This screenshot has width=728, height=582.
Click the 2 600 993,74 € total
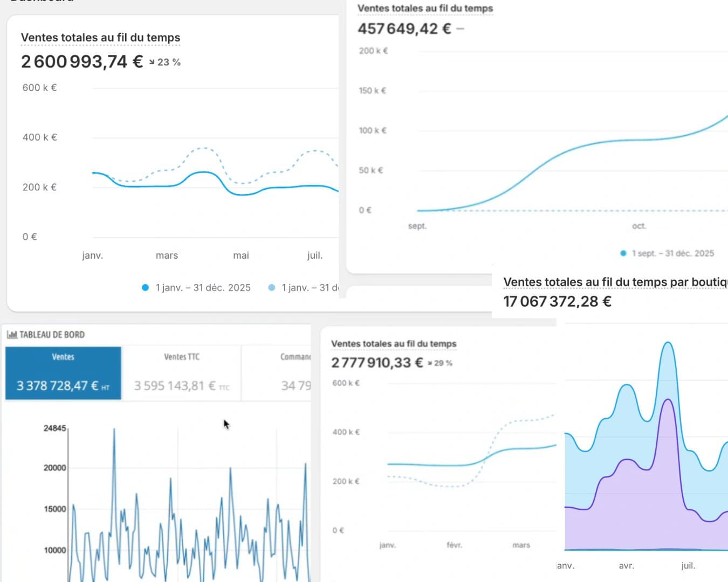coord(82,61)
